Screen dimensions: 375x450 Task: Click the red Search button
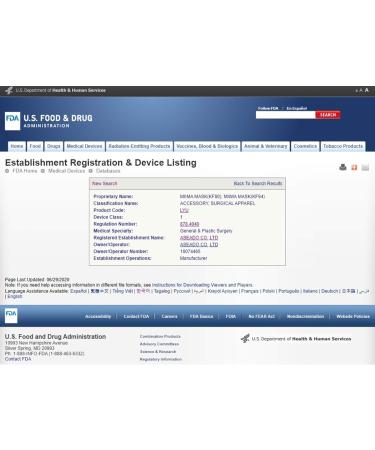click(328, 115)
